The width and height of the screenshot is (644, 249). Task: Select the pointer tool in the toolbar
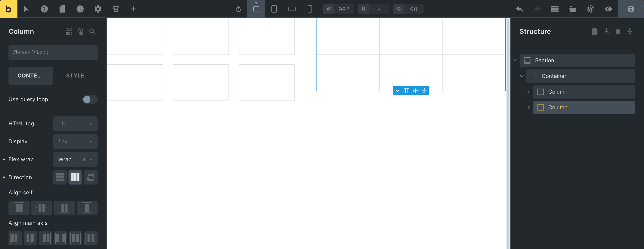pyautogui.click(x=26, y=9)
